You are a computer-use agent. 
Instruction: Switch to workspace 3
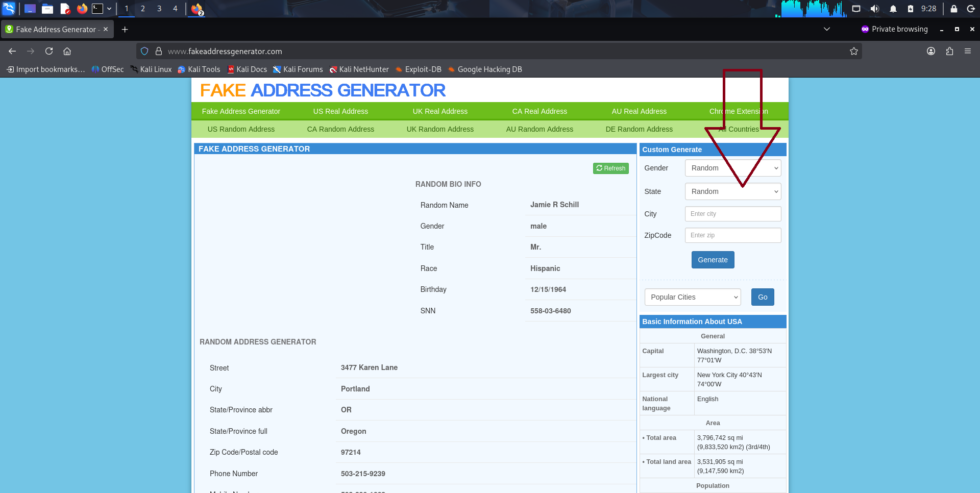(x=159, y=9)
